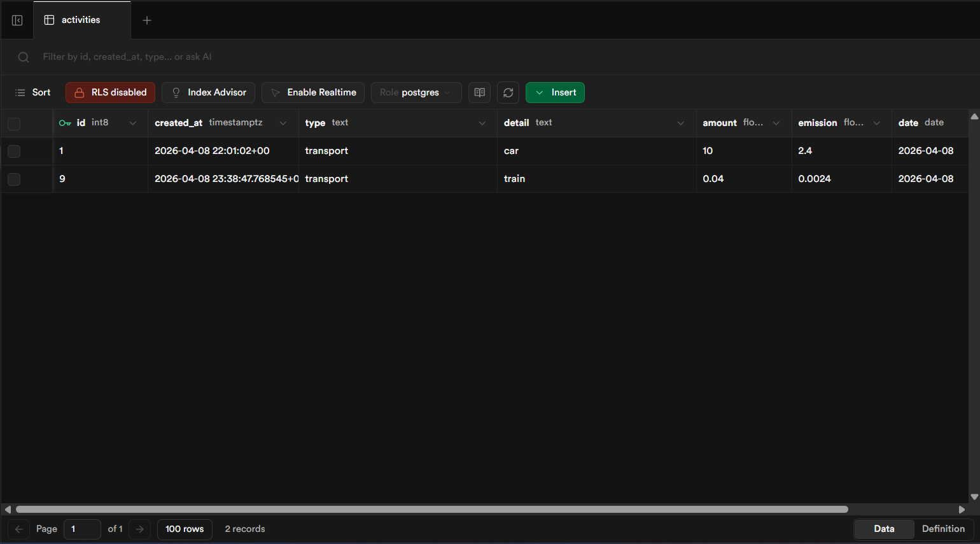Open a new tab with the plus icon
Screen dimensions: 980x544
[147, 20]
